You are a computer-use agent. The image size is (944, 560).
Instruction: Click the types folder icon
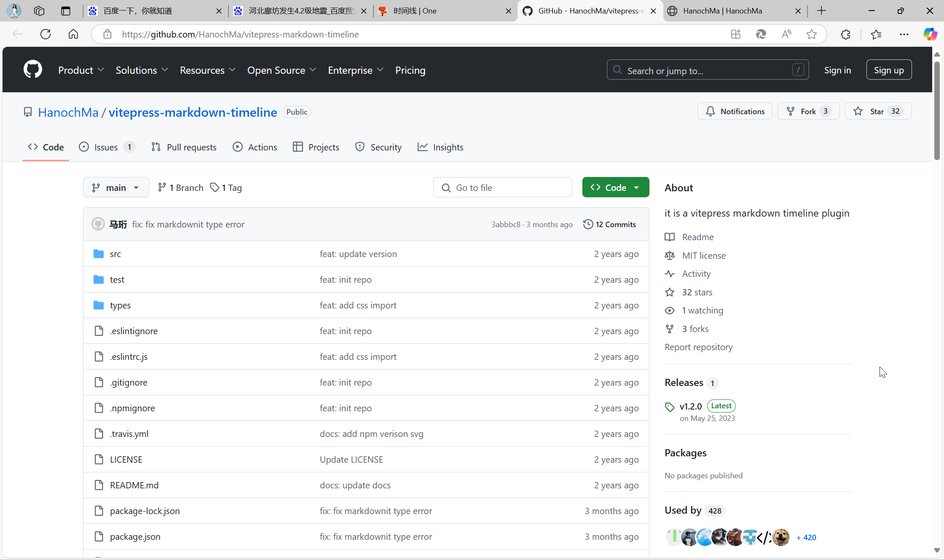tap(99, 305)
